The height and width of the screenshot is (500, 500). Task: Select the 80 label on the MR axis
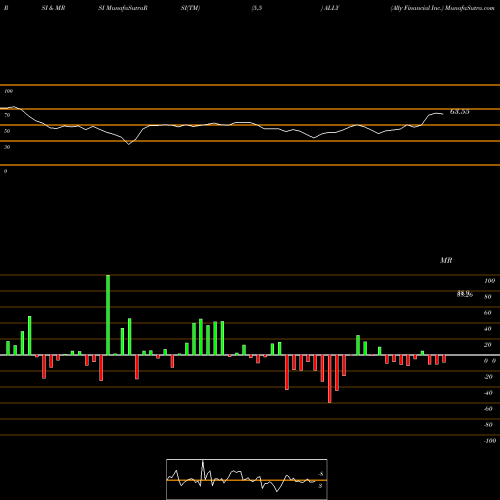point(488,297)
